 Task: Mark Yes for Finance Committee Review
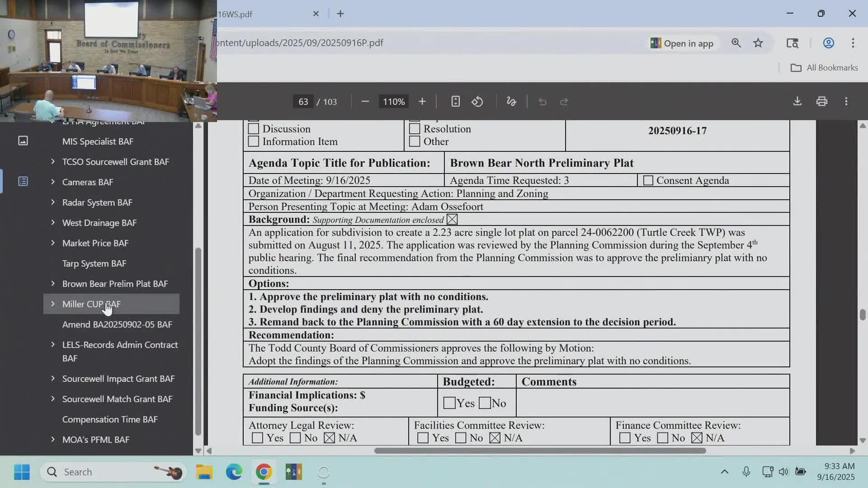624,438
